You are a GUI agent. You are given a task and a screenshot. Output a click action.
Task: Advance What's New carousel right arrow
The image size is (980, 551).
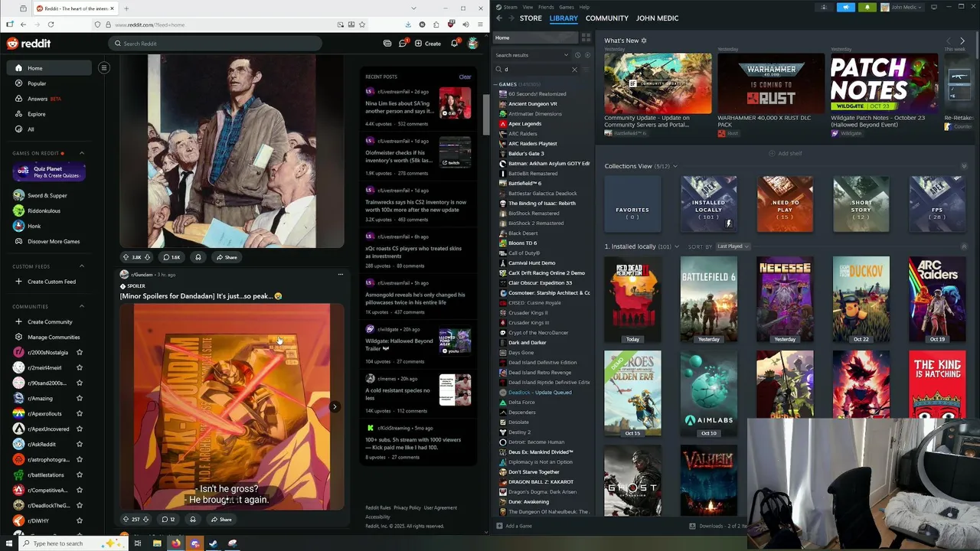962,41
